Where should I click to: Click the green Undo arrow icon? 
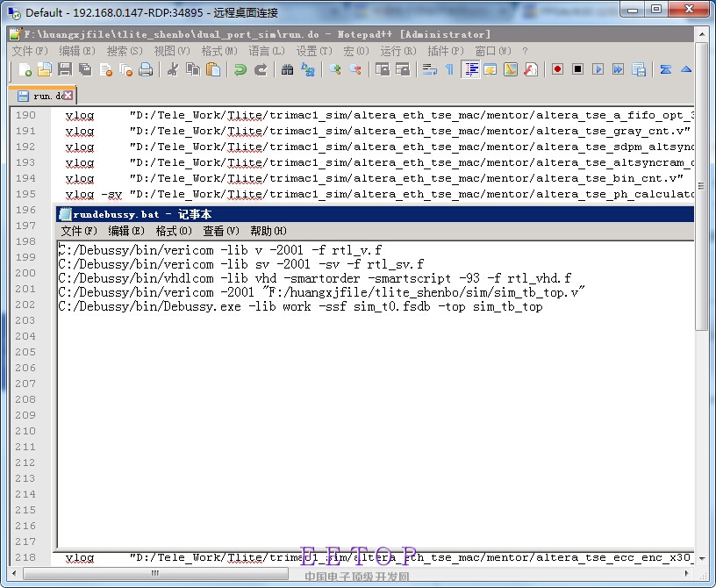(x=240, y=69)
